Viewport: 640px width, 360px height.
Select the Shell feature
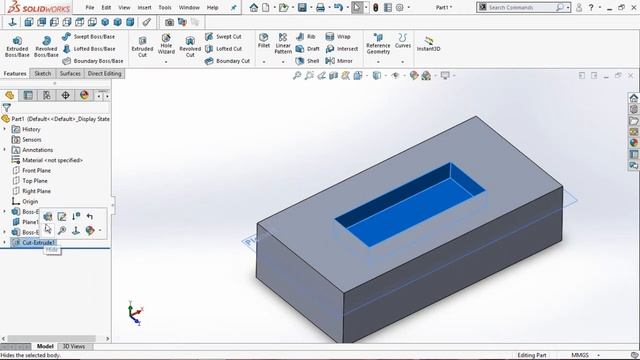(x=307, y=61)
